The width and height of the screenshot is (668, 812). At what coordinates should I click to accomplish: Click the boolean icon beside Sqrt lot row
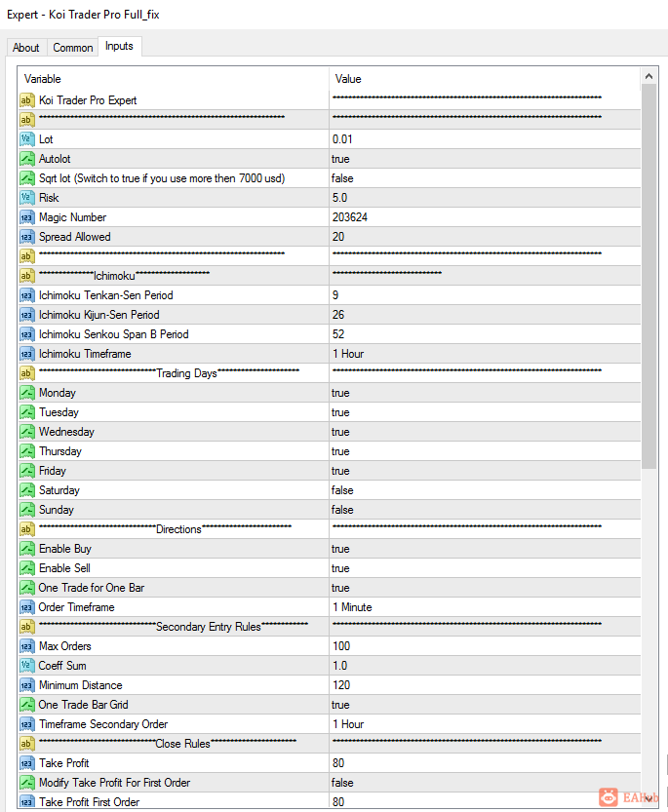(x=27, y=178)
